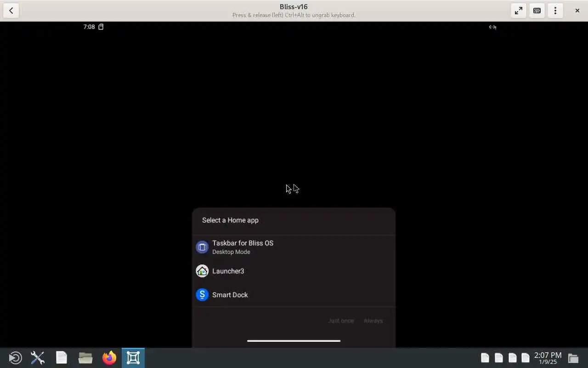Image resolution: width=588 pixels, height=368 pixels.
Task: Open the file manager folder in taskbar
Action: (85, 358)
